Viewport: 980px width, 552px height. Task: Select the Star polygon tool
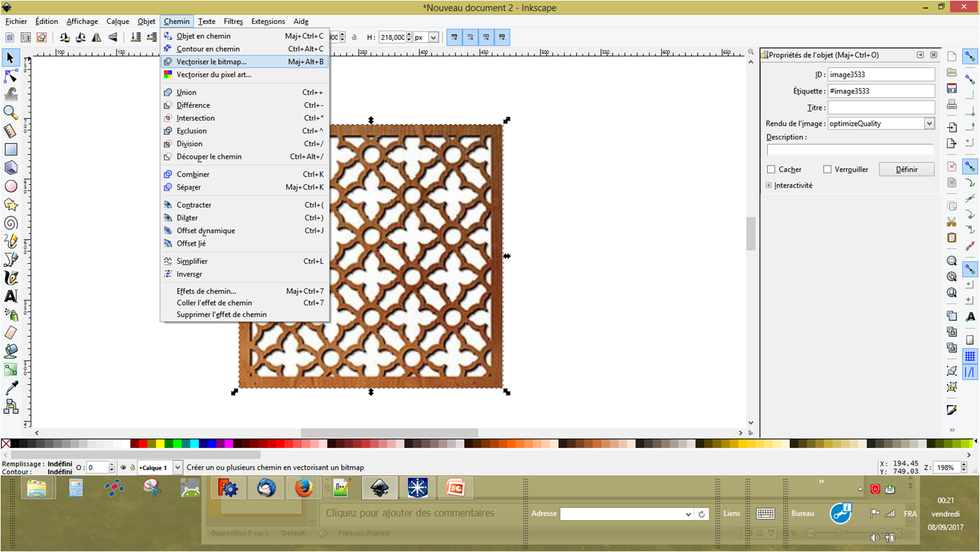[x=10, y=205]
